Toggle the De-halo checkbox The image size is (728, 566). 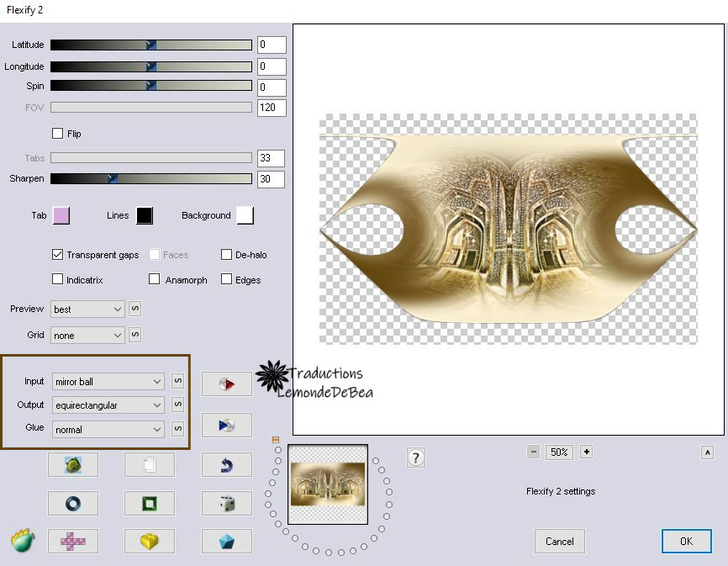point(226,255)
